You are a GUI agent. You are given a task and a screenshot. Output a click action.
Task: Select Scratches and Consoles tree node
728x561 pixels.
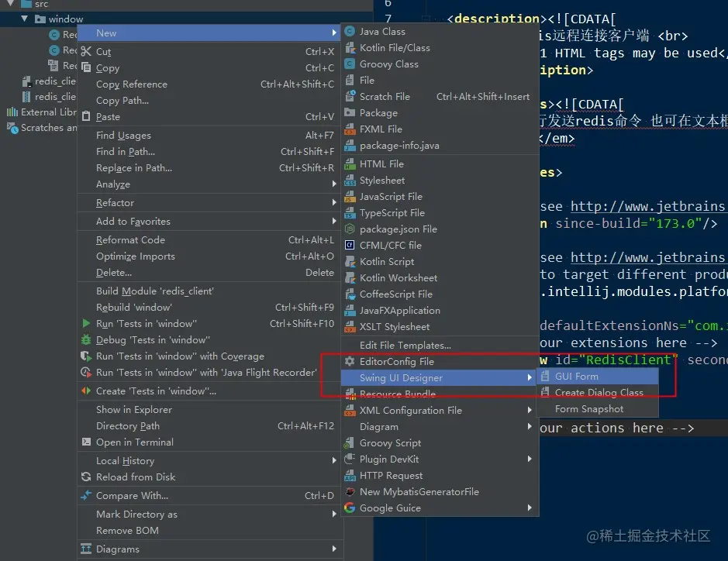41,128
